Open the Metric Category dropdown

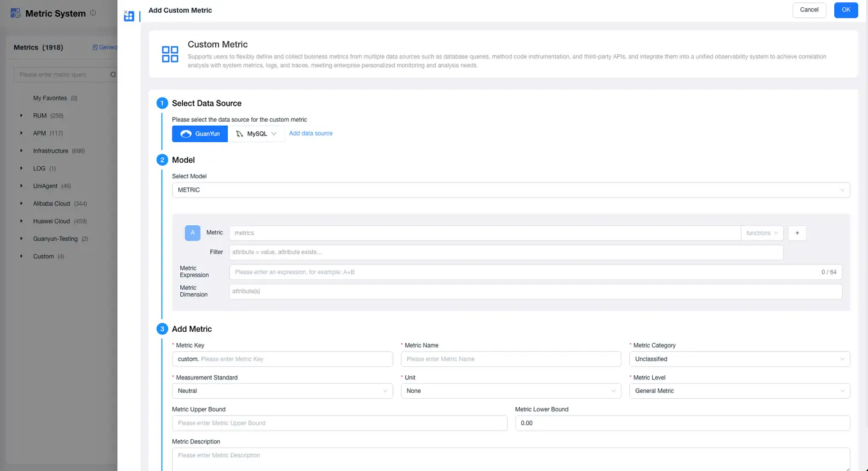739,359
